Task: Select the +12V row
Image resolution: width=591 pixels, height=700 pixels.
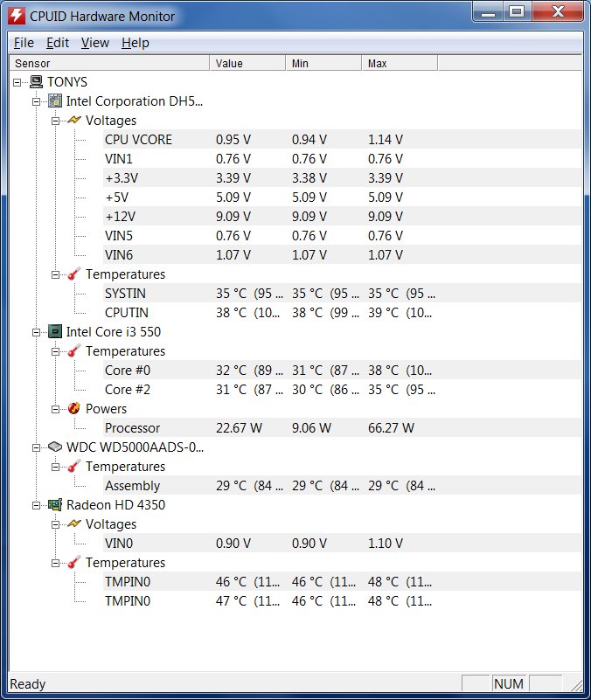Action: 342,216
